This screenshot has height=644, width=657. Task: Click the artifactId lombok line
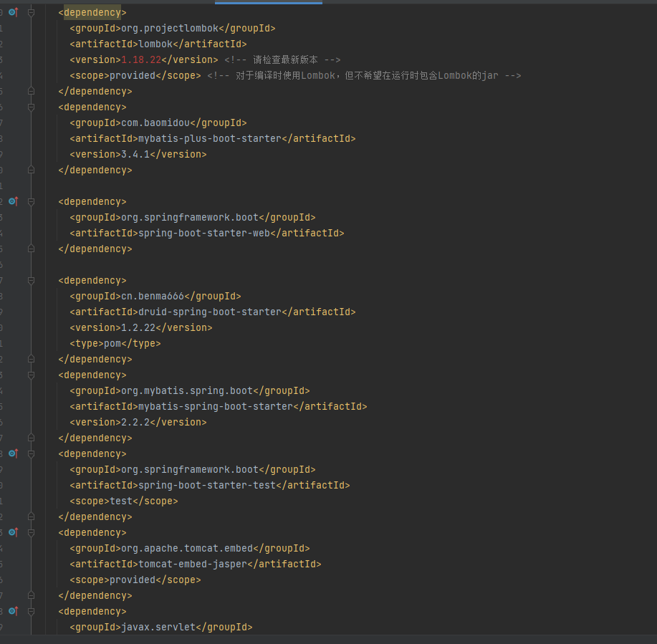click(158, 44)
